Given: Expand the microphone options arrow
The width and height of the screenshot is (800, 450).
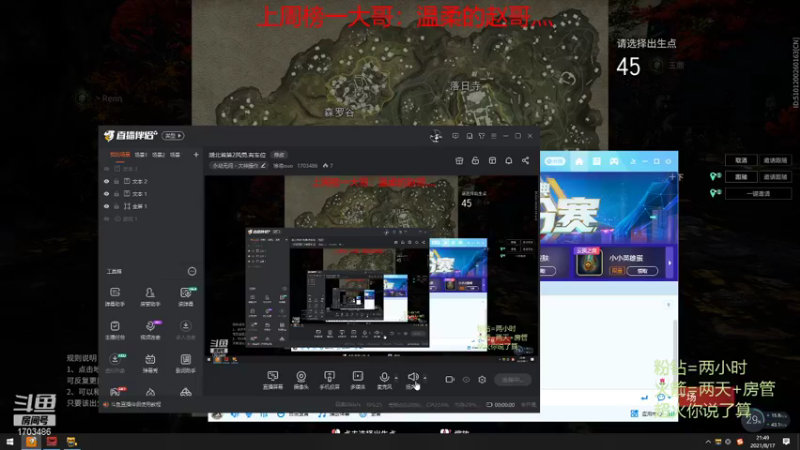Looking at the screenshot, I should point(396,378).
